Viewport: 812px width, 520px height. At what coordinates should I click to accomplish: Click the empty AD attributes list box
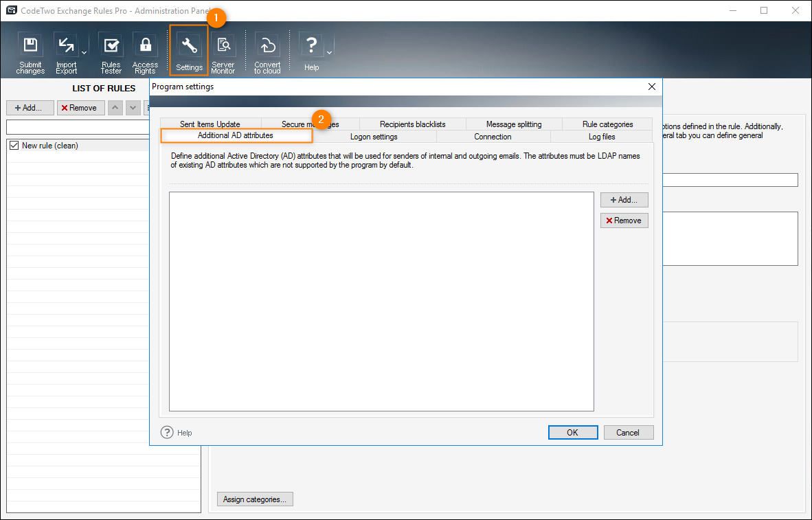coord(382,302)
